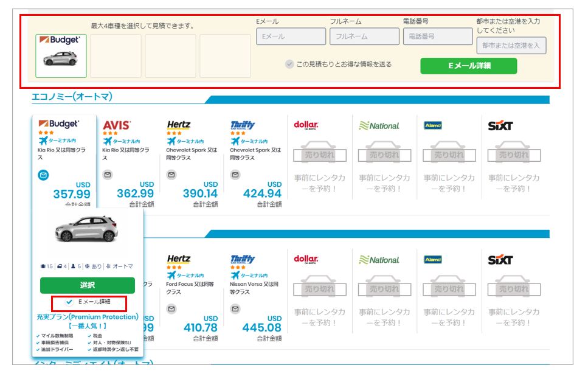Click the AVIS price 362.99
The image size is (588, 379).
click(136, 193)
